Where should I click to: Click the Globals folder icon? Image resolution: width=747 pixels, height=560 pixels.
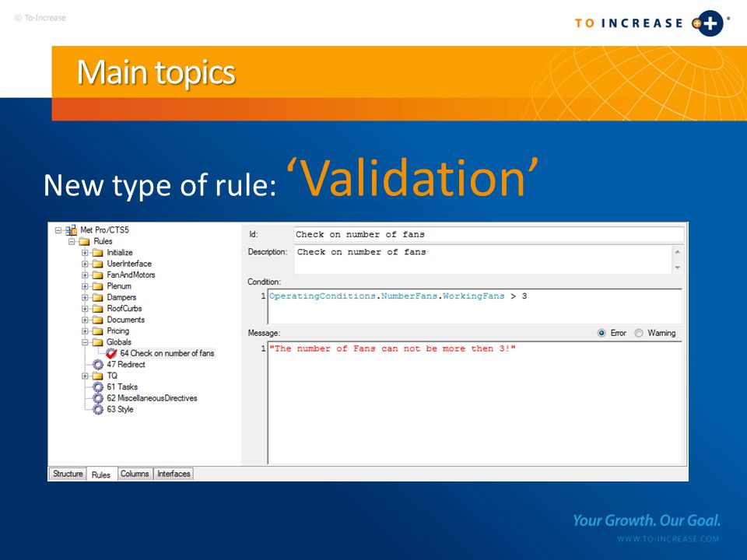pos(98,342)
